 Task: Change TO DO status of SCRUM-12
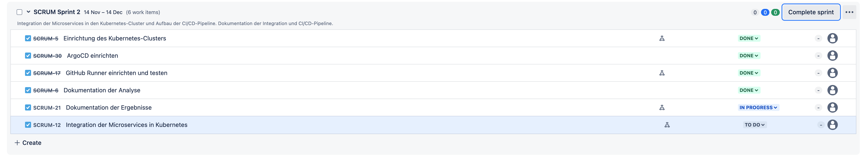pos(755,125)
